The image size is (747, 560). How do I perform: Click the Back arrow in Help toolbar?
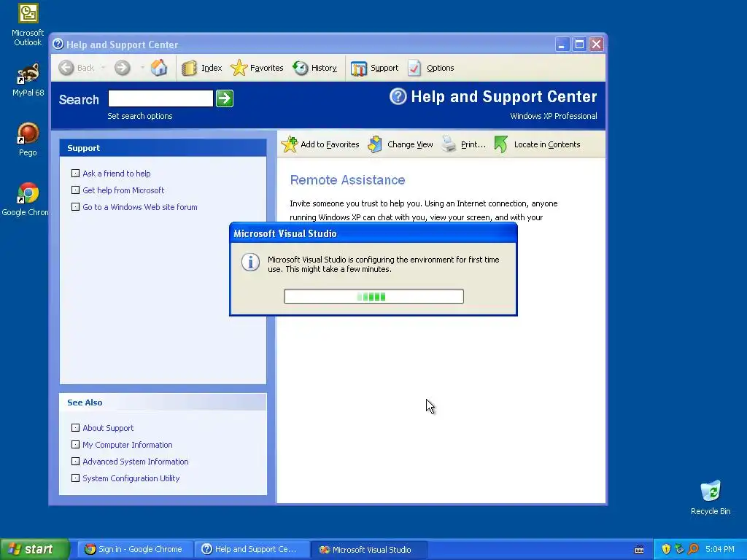point(77,68)
